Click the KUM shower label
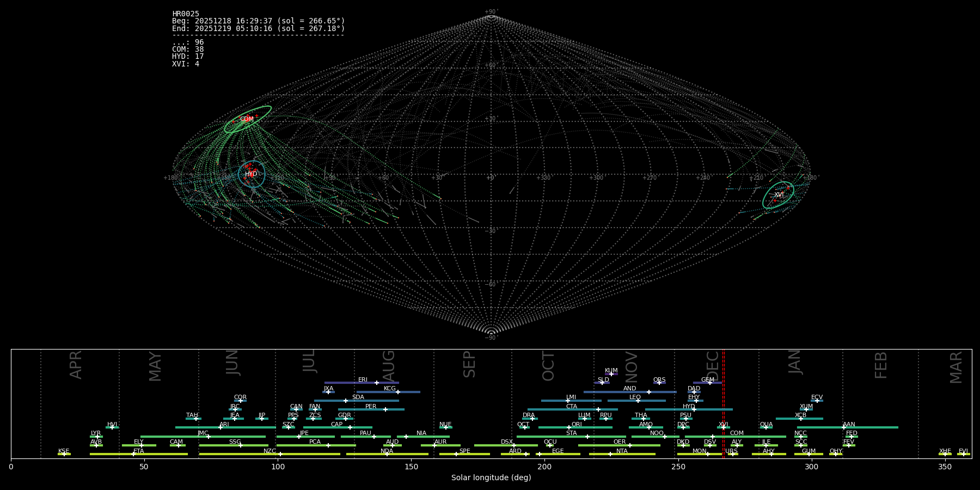Image resolution: width=980 pixels, height=490 pixels. (x=611, y=371)
